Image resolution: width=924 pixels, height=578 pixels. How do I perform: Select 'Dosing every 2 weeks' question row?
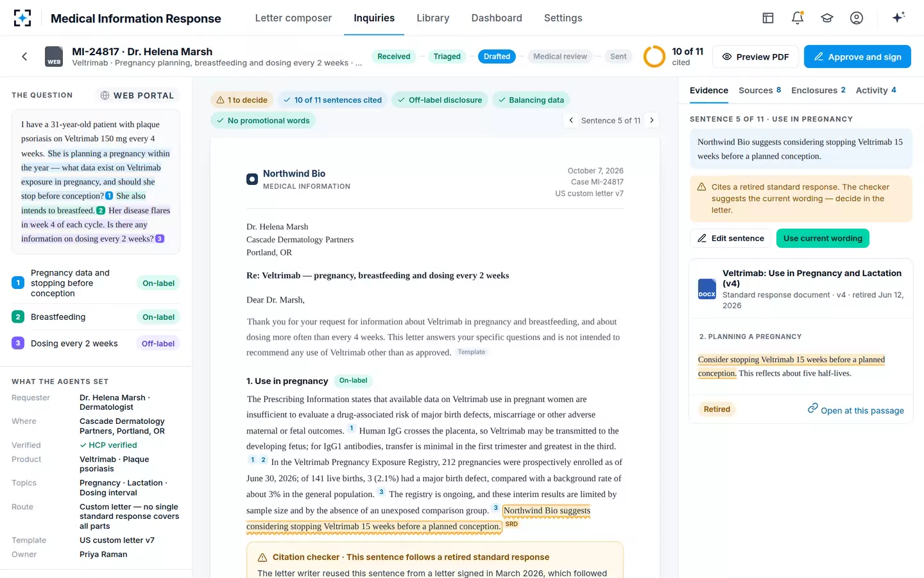click(x=96, y=344)
